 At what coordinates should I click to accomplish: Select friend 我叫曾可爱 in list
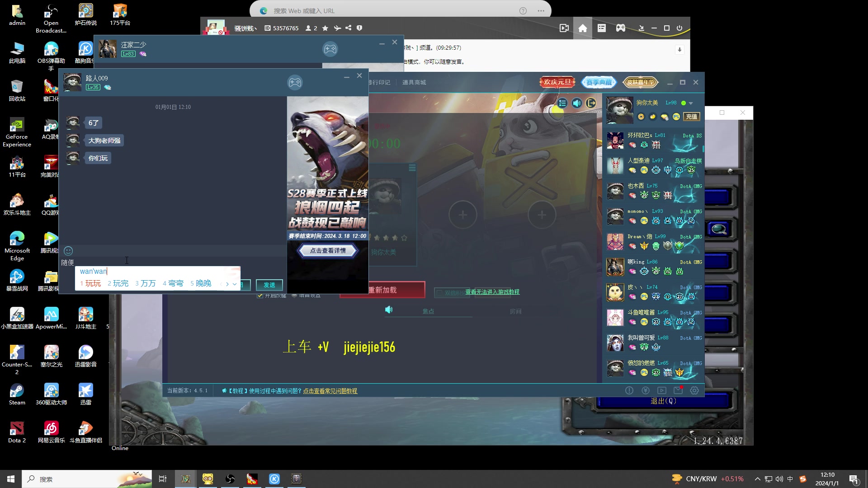click(653, 343)
